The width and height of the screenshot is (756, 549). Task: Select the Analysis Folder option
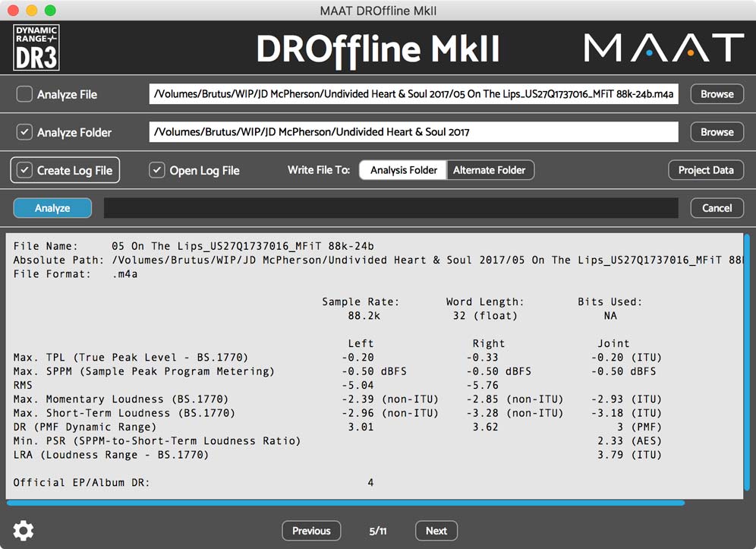click(x=404, y=170)
